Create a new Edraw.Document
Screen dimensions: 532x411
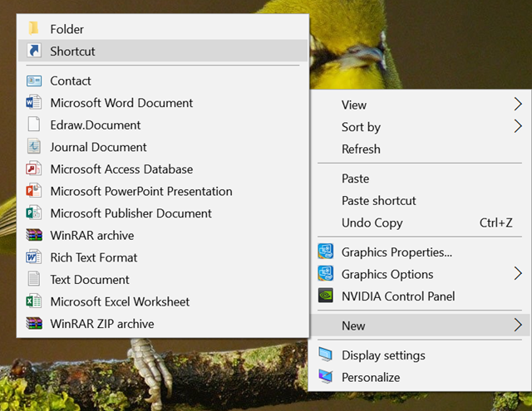click(x=163, y=125)
